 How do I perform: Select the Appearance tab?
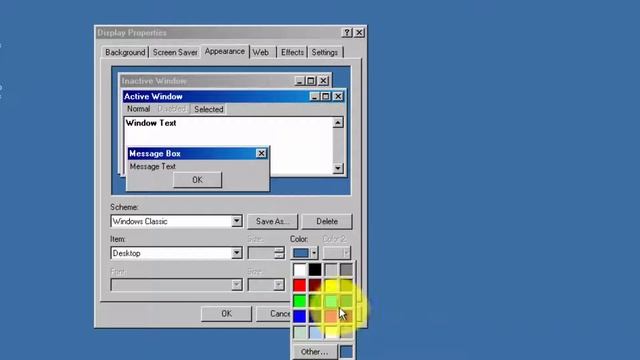[x=224, y=51]
